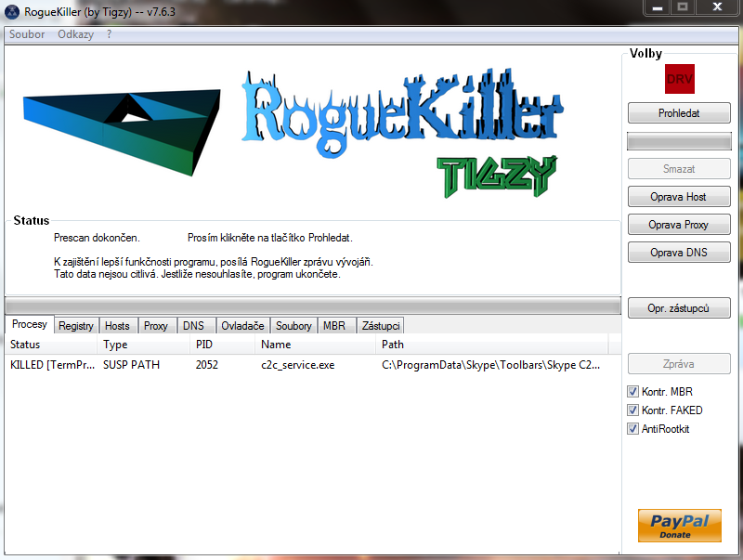The image size is (743, 560).
Task: Click the Oprava DNS button
Action: tap(679, 253)
